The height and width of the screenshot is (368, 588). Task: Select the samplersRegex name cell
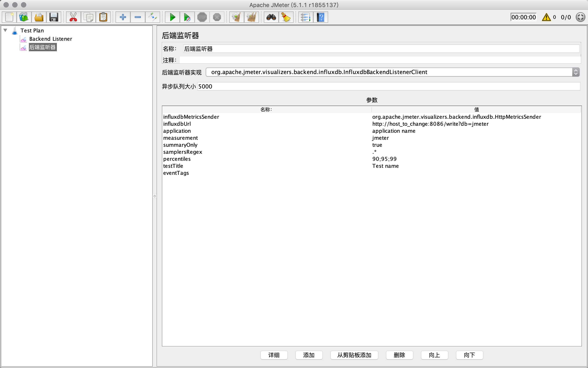pyautogui.click(x=267, y=152)
